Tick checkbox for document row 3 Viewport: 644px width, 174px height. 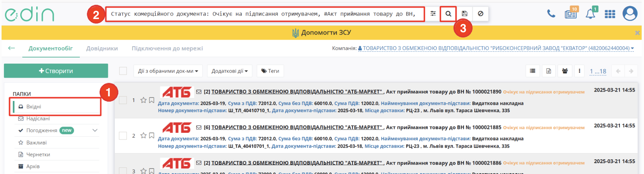click(123, 171)
